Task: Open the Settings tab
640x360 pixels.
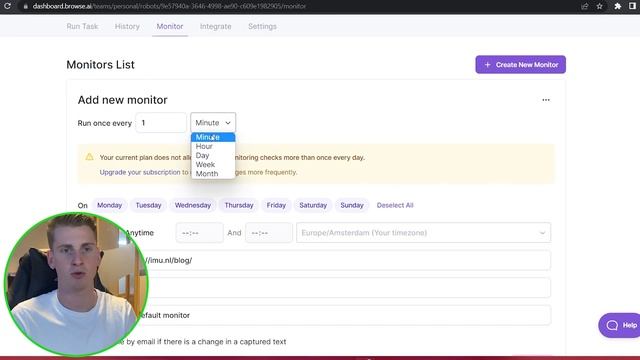Action: [262, 26]
